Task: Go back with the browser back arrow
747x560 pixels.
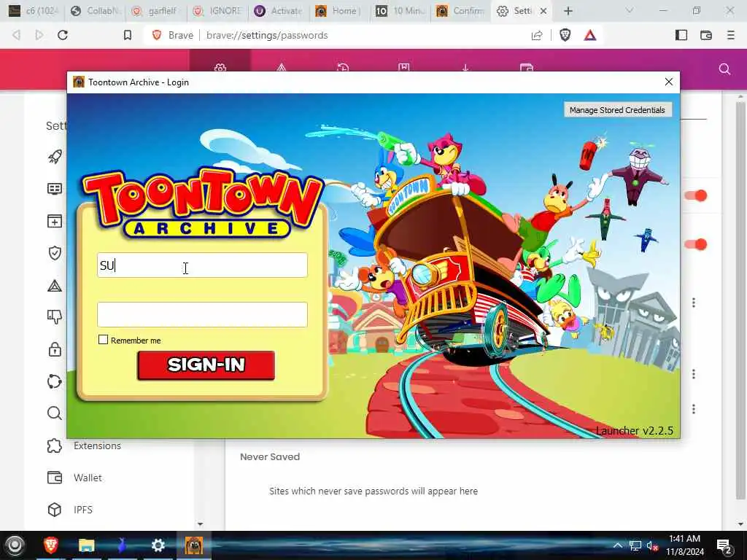Action: click(17, 35)
